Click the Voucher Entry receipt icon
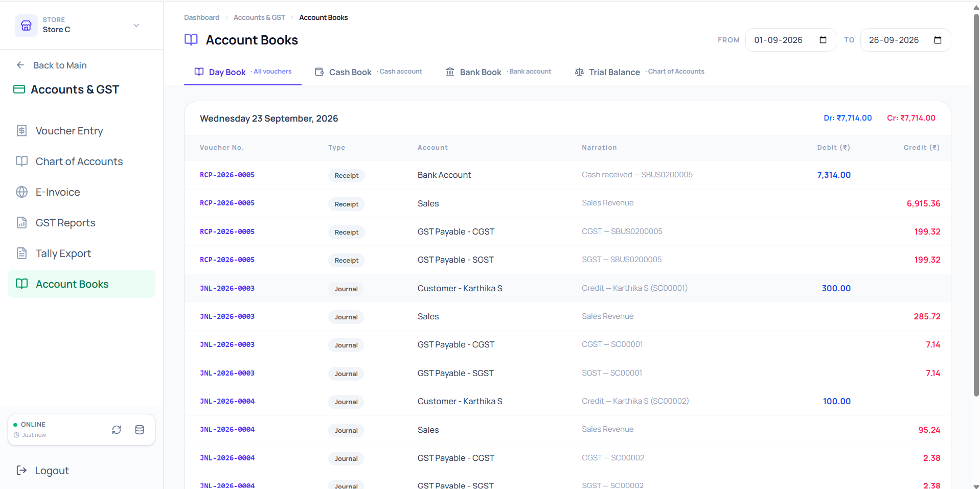Screen dimensions: 980x489 [21, 131]
